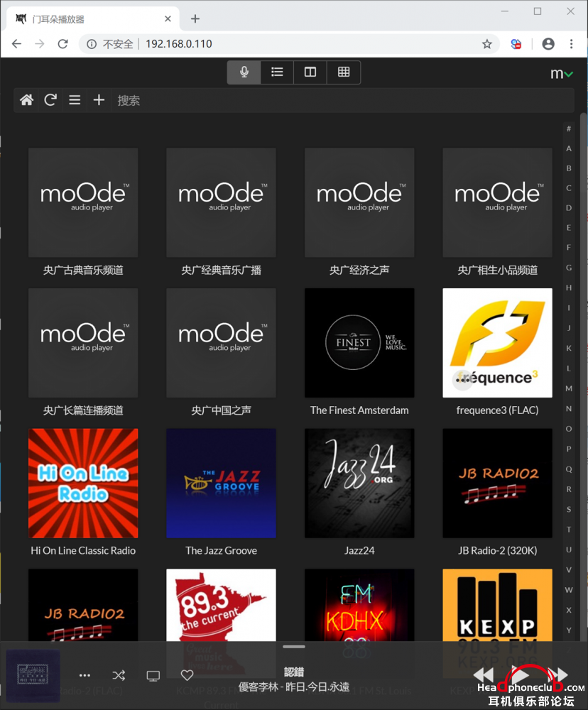Switch to the two-column Tag view
The image size is (588, 710).
click(310, 72)
